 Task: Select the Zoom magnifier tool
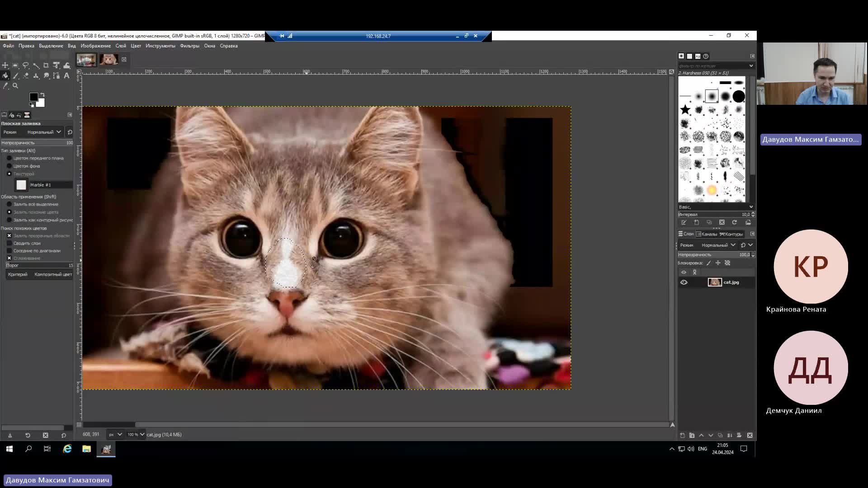pos(15,86)
